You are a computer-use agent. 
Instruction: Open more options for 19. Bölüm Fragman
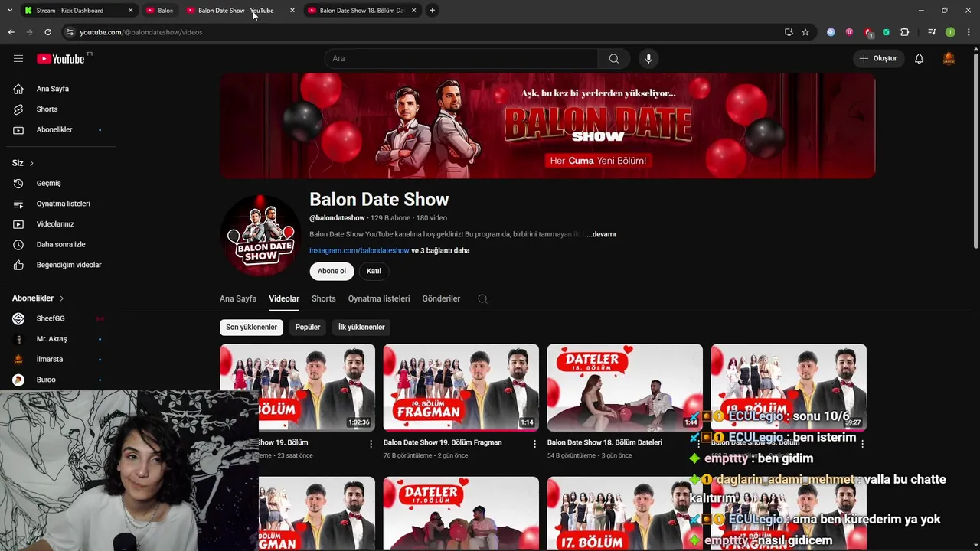534,443
